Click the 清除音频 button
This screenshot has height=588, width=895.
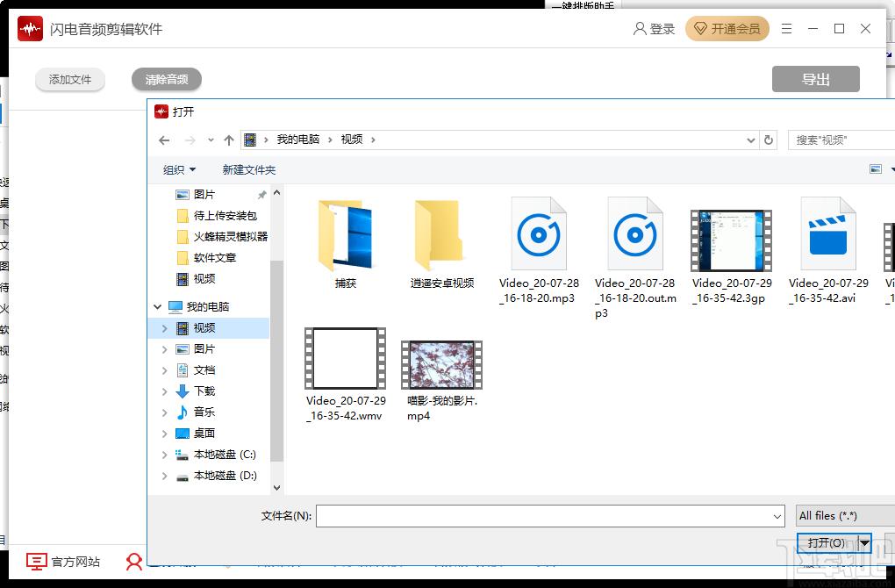click(x=166, y=79)
